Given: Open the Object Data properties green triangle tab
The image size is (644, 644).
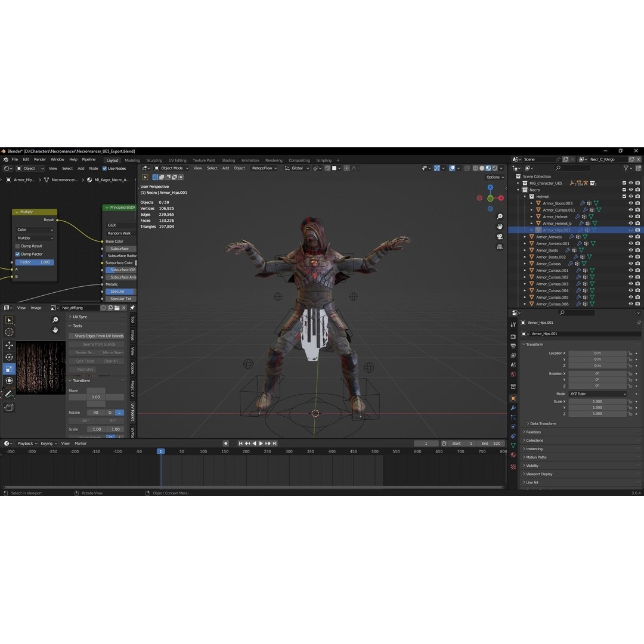Looking at the screenshot, I should click(x=513, y=445).
